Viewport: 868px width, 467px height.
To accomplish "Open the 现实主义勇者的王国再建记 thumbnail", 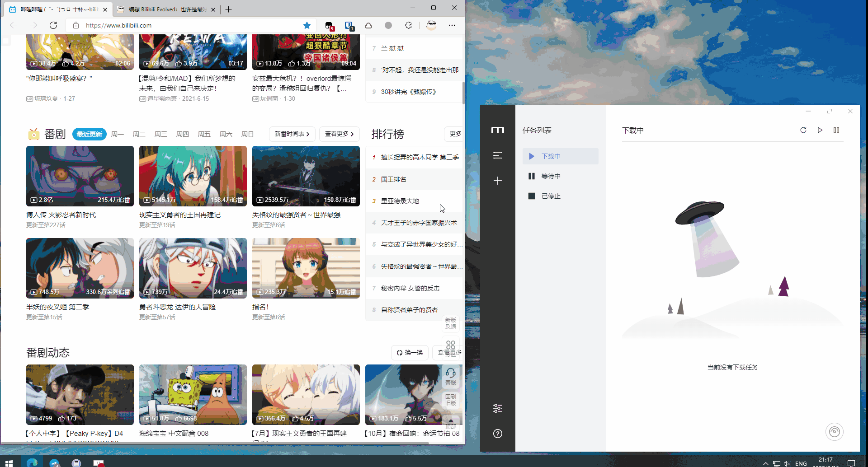I will 193,176.
